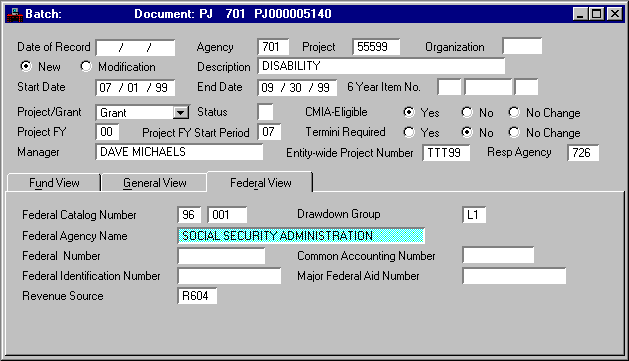Click the first 6 Year Item No. box
The image size is (629, 361).
click(x=449, y=87)
